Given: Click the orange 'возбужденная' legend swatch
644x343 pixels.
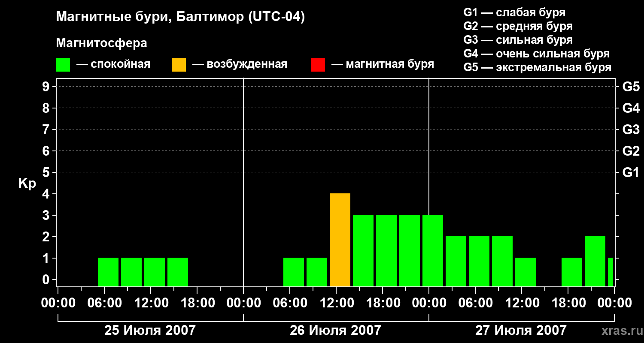Looking at the screenshot, I should [x=179, y=65].
